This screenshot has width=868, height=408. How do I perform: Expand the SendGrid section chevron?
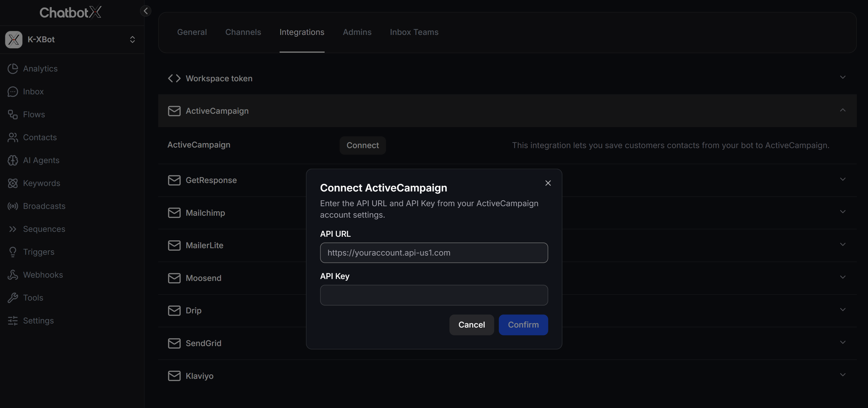[843, 342]
